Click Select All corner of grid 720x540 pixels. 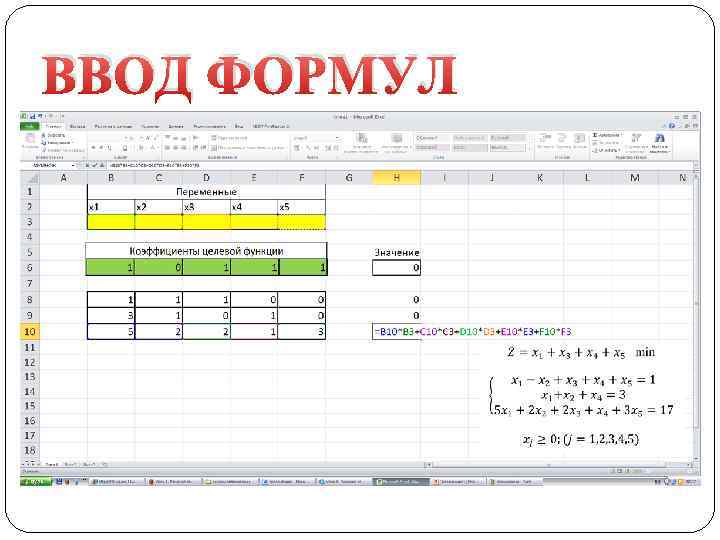tap(31, 178)
